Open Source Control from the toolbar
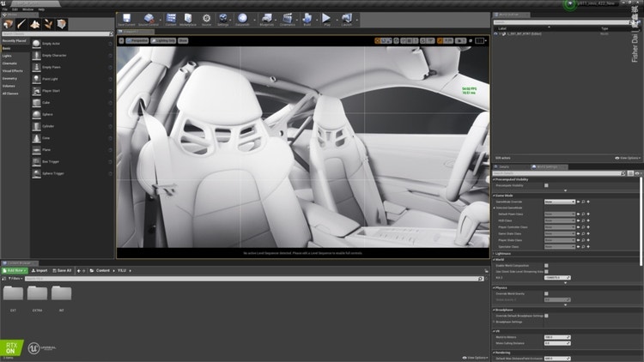 149,18
